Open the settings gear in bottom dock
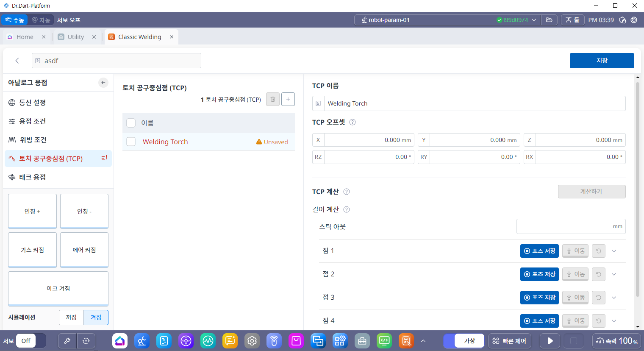The height and width of the screenshot is (351, 644). click(x=252, y=341)
